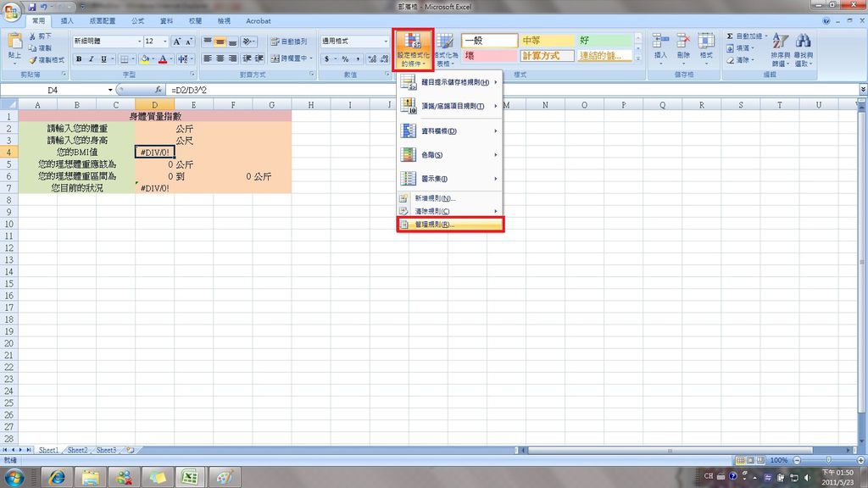The height and width of the screenshot is (488, 868).
Task: Apply percent style with the % icon
Action: (346, 58)
